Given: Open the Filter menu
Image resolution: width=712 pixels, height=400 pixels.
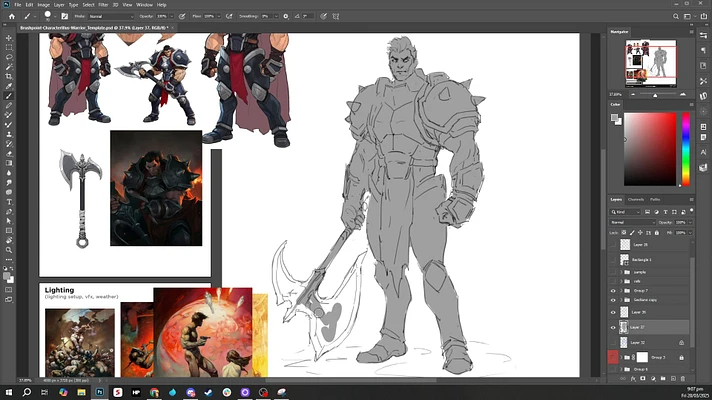Looking at the screenshot, I should (x=103, y=5).
